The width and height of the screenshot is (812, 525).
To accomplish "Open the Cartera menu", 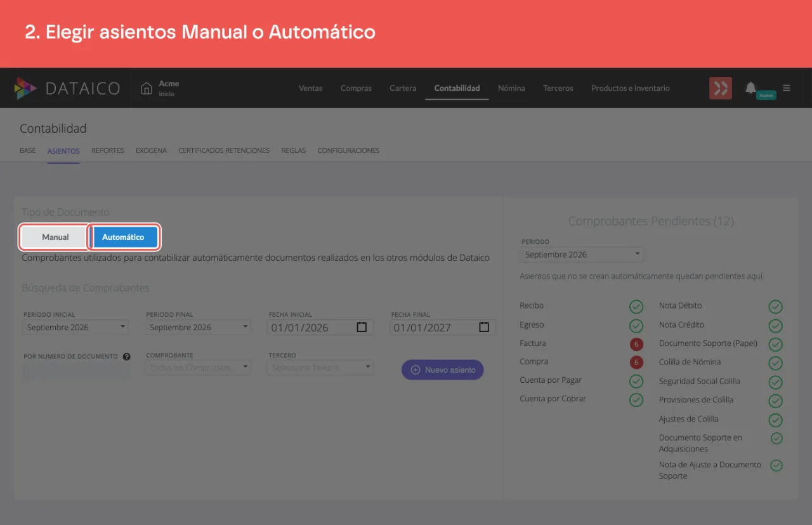I will tap(403, 88).
